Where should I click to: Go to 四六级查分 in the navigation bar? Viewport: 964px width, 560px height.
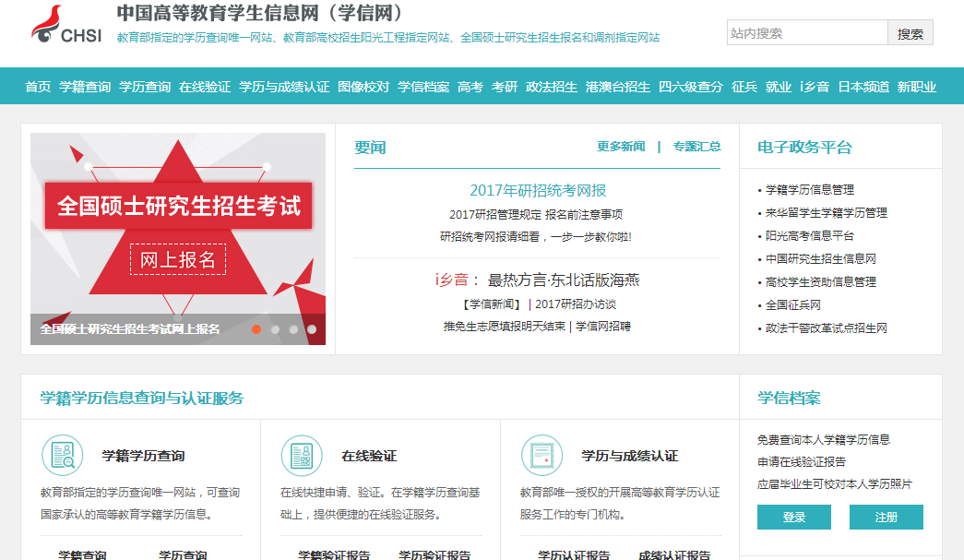coord(691,87)
